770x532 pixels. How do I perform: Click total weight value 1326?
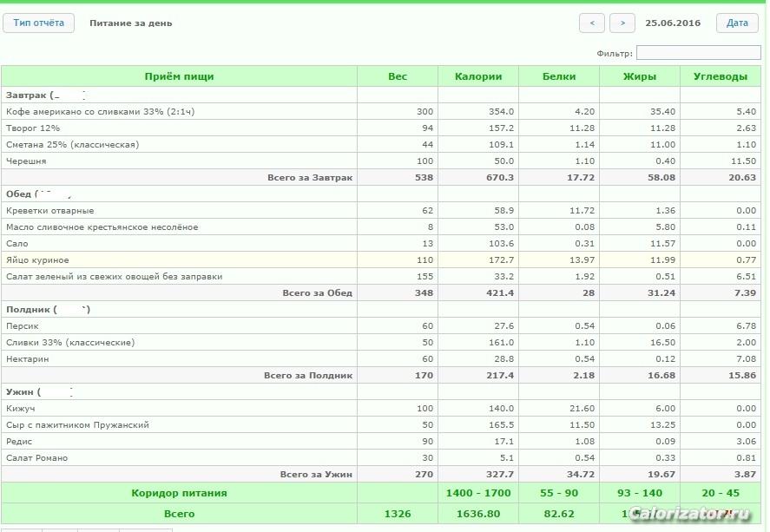click(x=398, y=514)
